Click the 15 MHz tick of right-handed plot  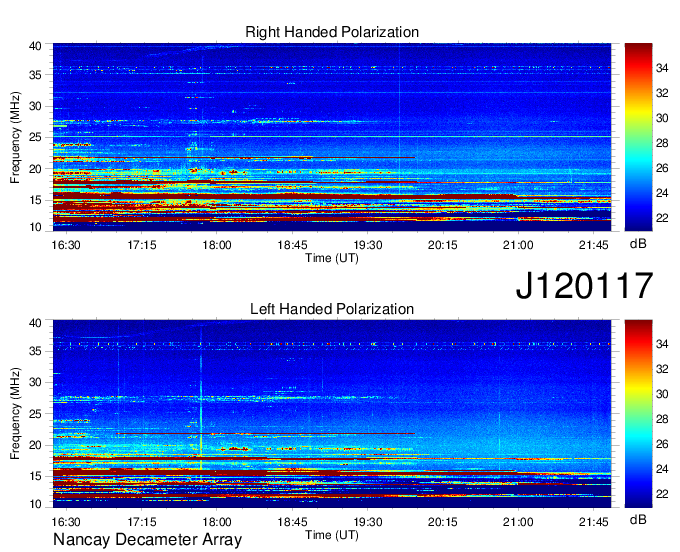click(x=35, y=200)
